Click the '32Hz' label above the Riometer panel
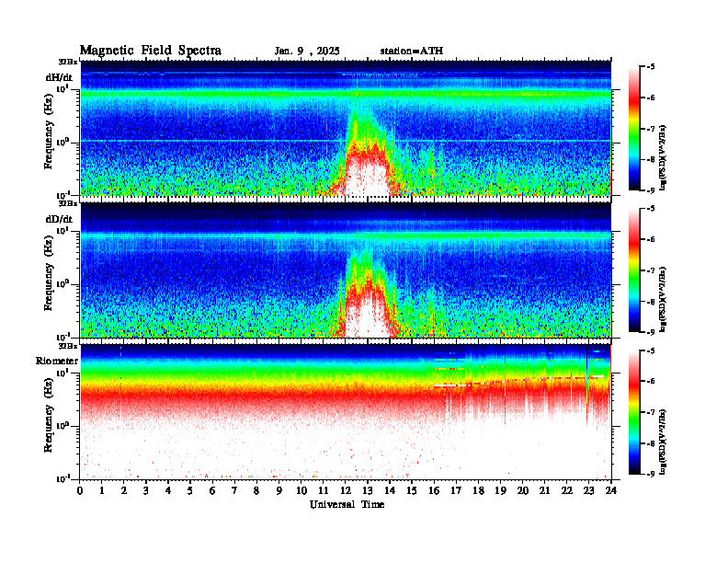This screenshot has height=563, width=728. [x=68, y=346]
